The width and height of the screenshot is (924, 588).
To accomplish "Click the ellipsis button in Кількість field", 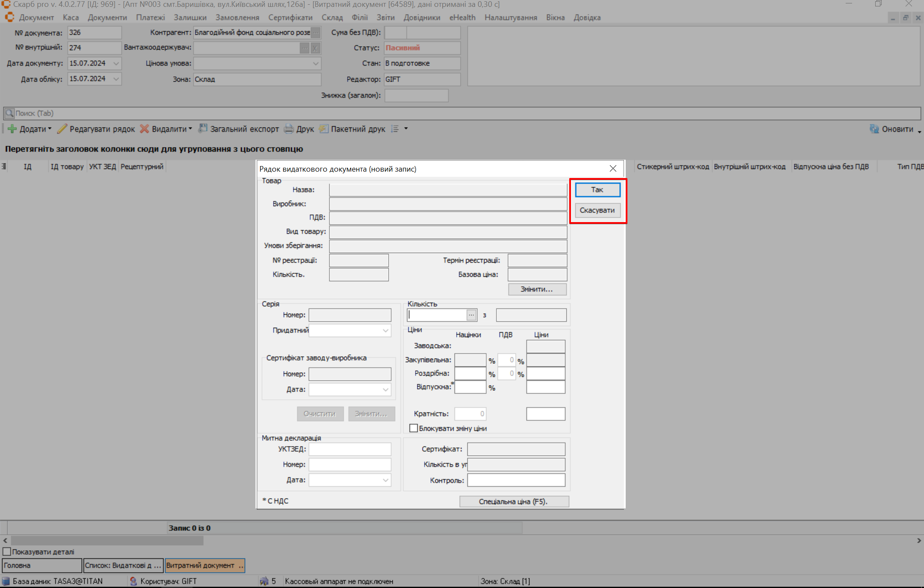I will click(471, 315).
